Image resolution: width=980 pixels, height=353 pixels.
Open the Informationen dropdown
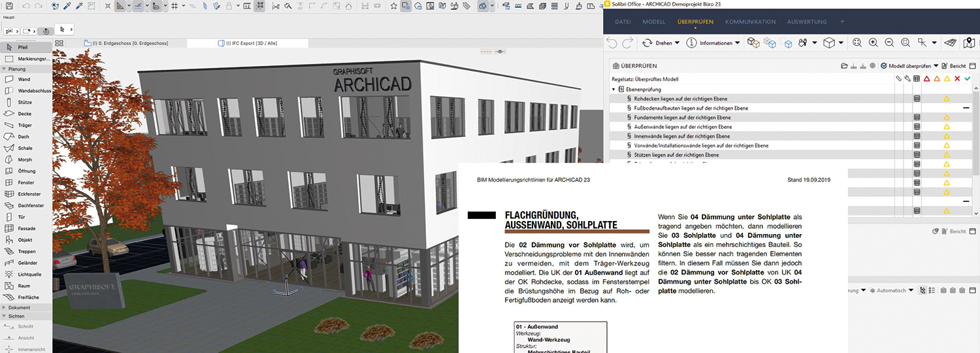point(715,42)
